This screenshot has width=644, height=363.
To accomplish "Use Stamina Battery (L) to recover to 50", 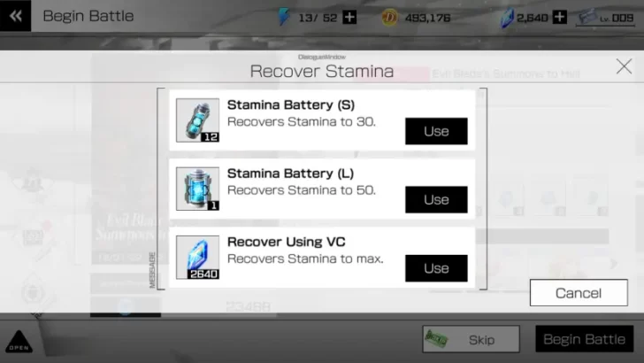I will pyautogui.click(x=436, y=200).
